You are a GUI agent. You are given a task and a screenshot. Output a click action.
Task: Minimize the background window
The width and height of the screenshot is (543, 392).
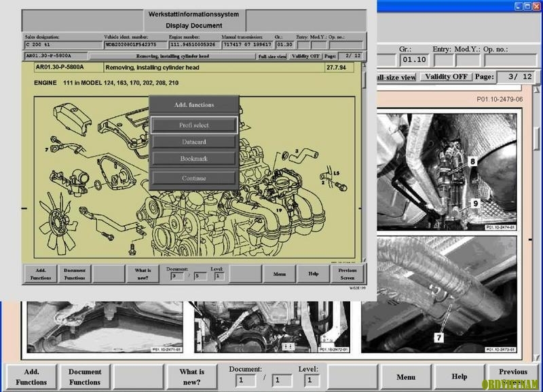point(519,6)
